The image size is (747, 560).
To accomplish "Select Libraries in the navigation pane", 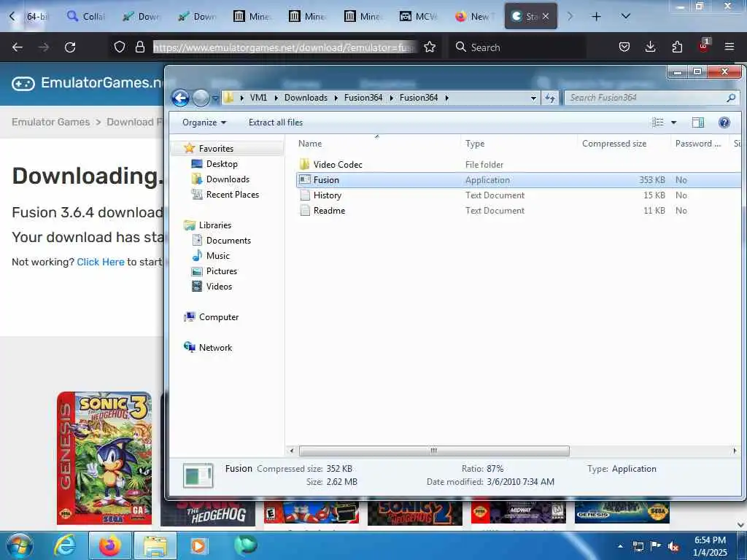I will click(215, 225).
